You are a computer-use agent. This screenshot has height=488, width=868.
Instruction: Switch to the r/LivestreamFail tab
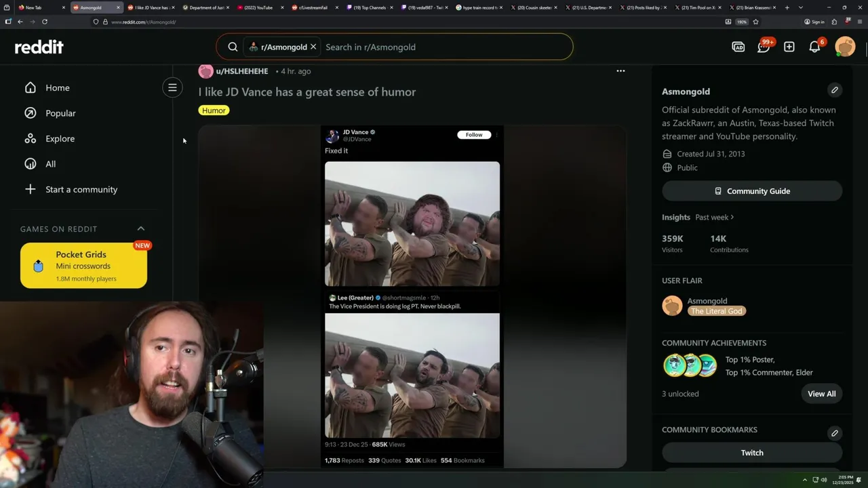pos(315,7)
